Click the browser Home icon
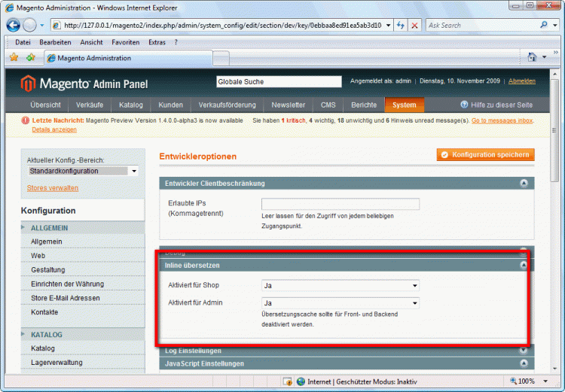The width and height of the screenshot is (565, 392). [533, 57]
